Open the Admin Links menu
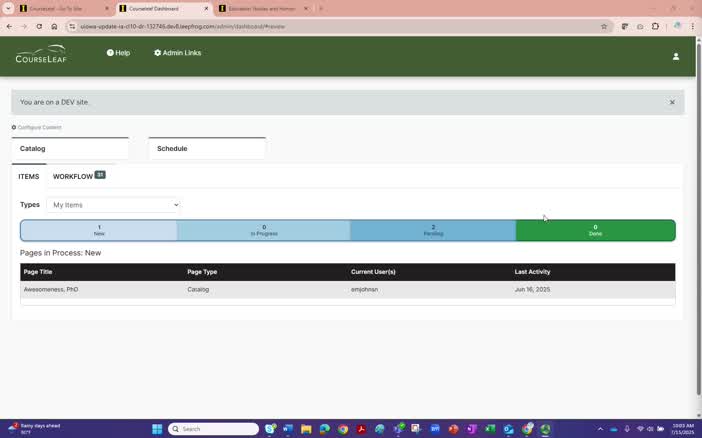The width and height of the screenshot is (702, 438). tap(177, 53)
